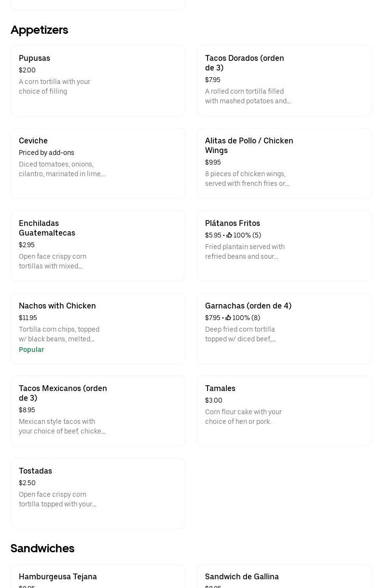Click the Sandwiches section heading
388x588 pixels.
pos(42,548)
